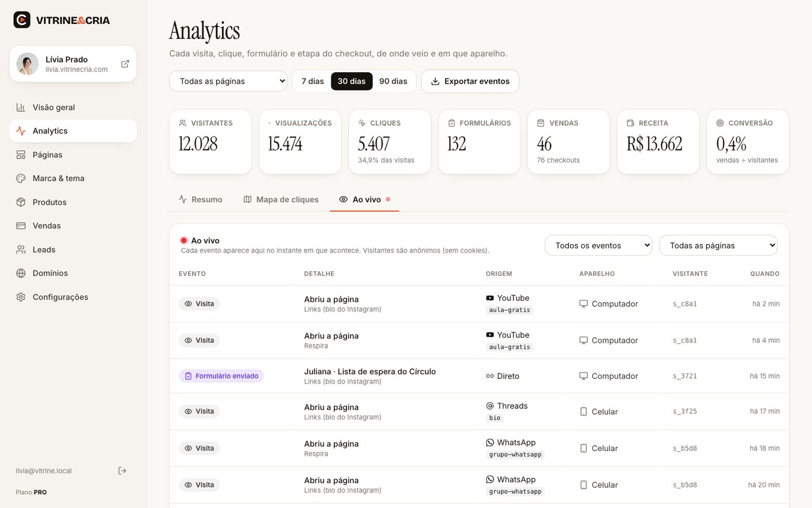
Task: Switch to the Resumo tab
Action: tap(200, 200)
